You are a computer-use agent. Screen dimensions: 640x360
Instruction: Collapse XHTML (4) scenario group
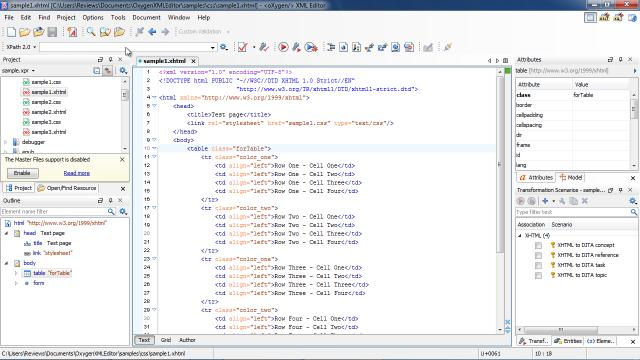520,236
